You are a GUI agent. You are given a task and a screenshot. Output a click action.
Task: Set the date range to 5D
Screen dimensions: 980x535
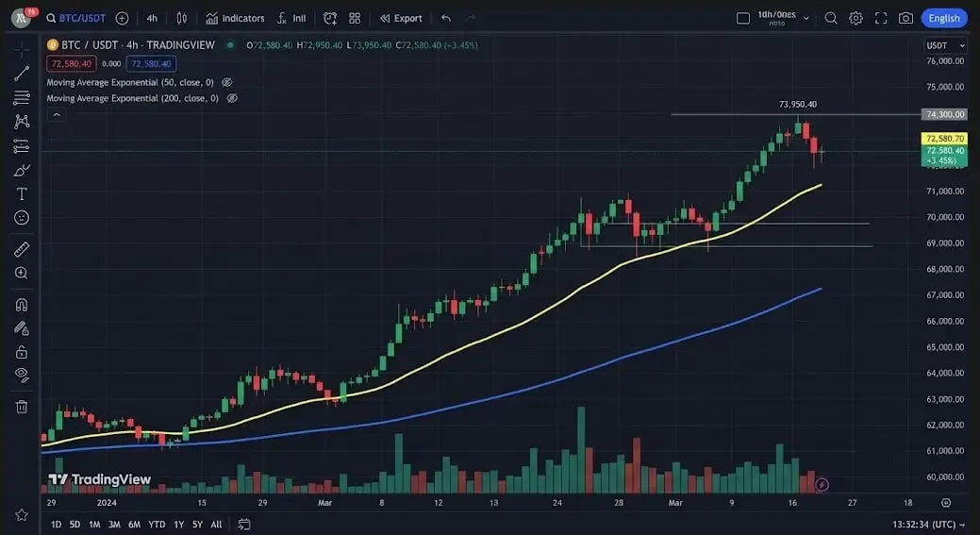pos(75,525)
